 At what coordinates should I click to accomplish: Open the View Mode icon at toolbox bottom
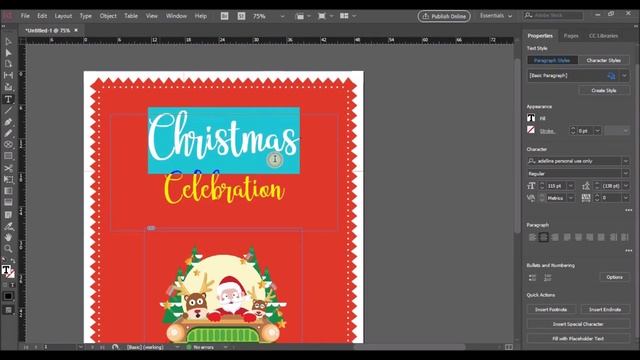[x=8, y=311]
